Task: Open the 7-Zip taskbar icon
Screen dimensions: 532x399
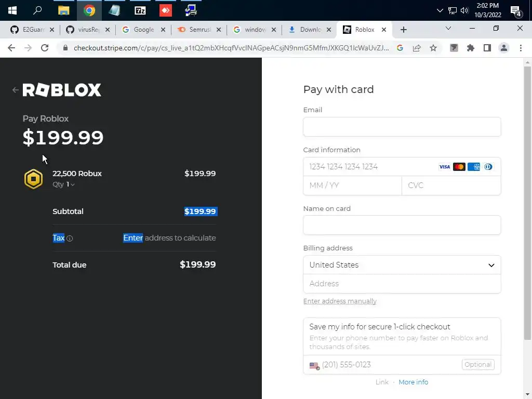Action: [140, 10]
